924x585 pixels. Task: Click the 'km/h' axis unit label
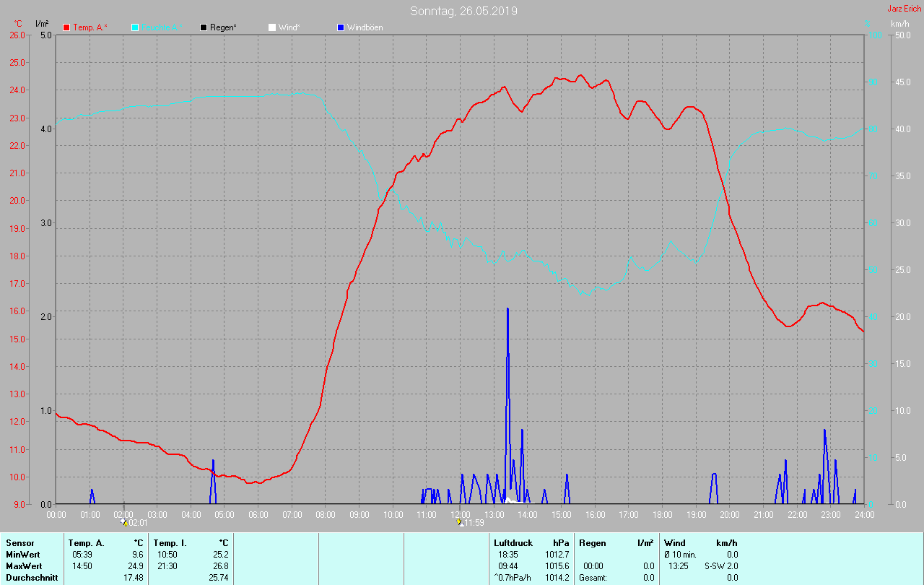(899, 24)
